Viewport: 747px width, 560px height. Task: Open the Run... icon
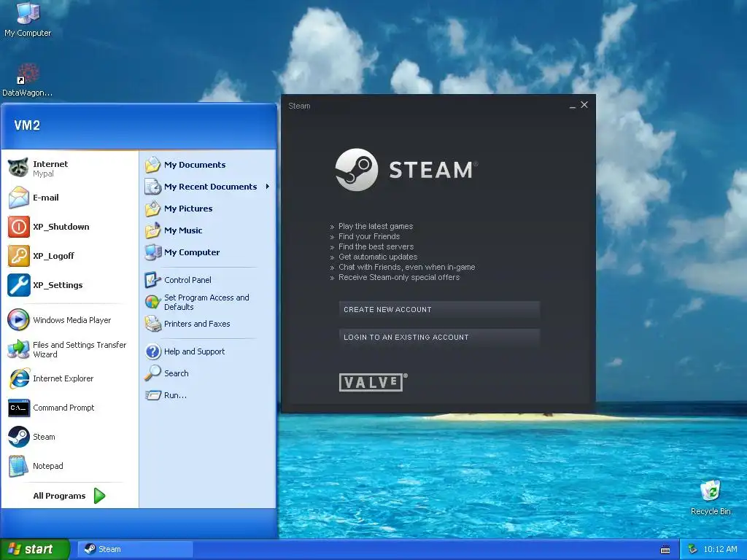click(x=152, y=395)
